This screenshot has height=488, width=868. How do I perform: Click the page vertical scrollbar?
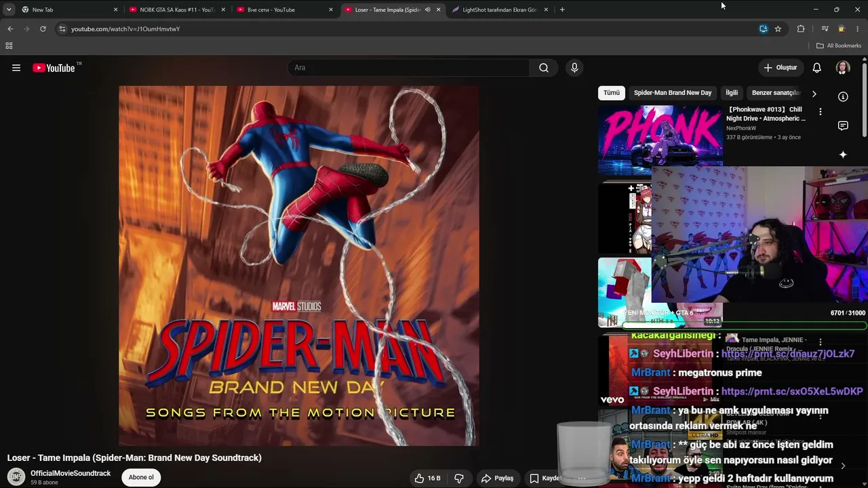point(865,99)
